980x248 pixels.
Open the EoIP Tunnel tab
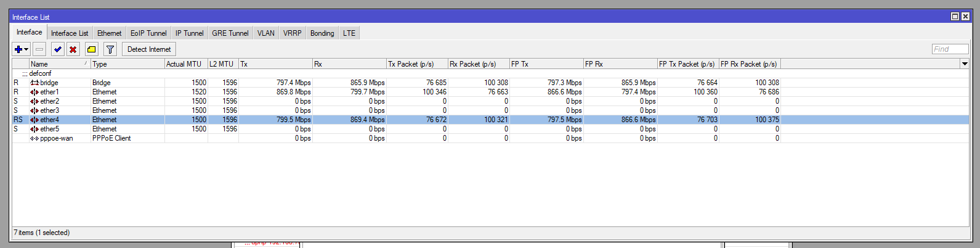(148, 33)
